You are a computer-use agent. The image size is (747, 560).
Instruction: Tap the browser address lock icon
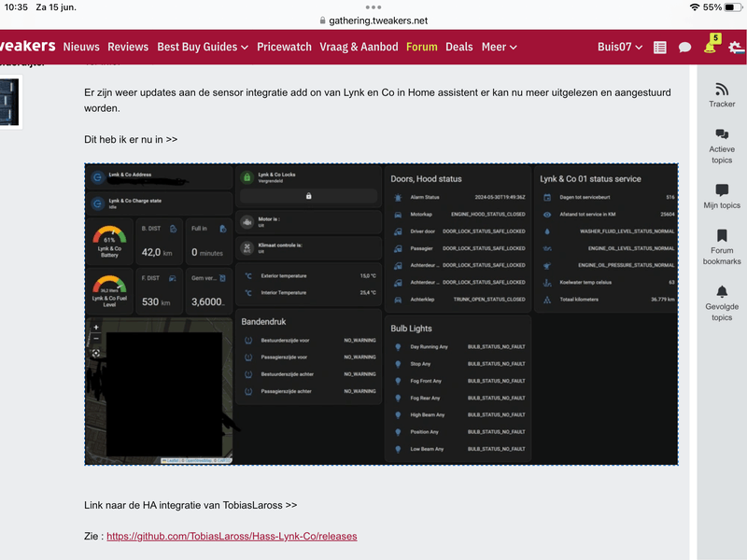322,21
